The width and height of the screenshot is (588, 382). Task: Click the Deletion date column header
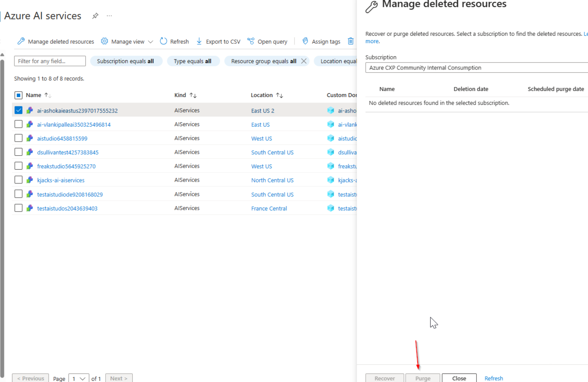[x=471, y=89]
